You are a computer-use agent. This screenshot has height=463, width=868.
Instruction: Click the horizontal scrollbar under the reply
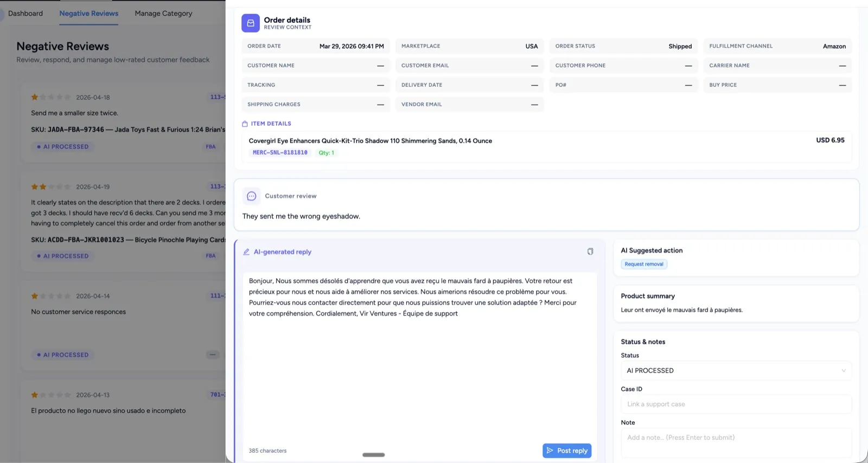373,455
